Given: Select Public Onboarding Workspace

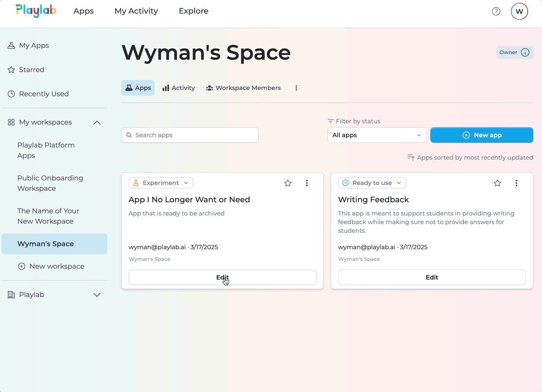Looking at the screenshot, I should click(x=55, y=183).
